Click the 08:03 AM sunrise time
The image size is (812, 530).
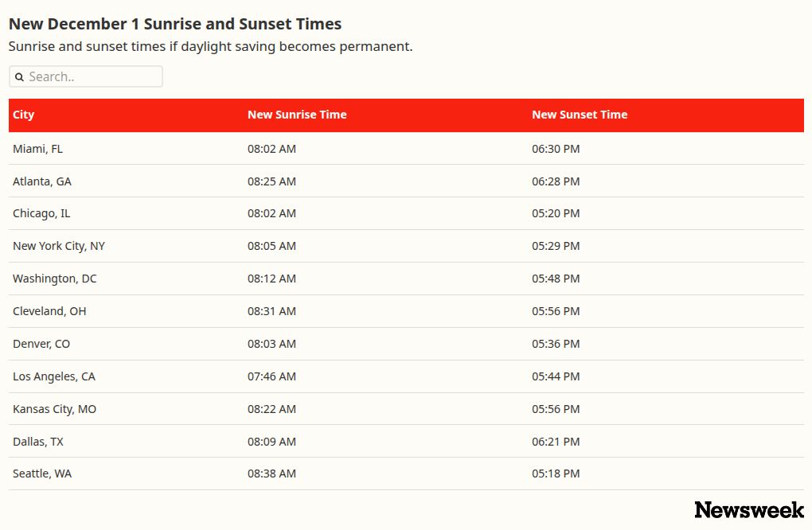(272, 344)
